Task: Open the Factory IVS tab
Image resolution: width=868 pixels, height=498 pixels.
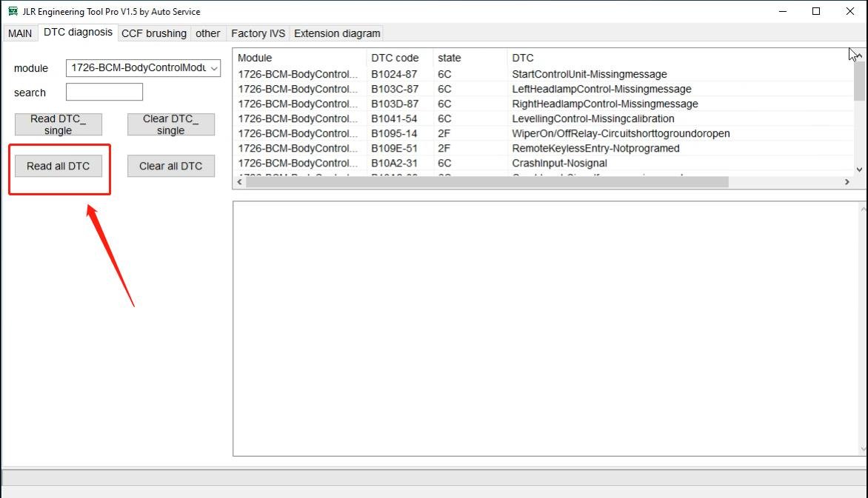Action: click(x=258, y=33)
